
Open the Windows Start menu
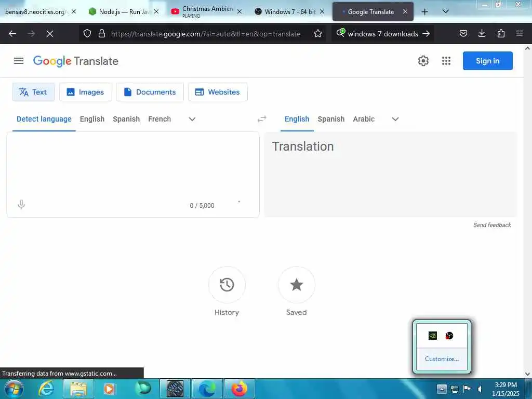(x=13, y=389)
